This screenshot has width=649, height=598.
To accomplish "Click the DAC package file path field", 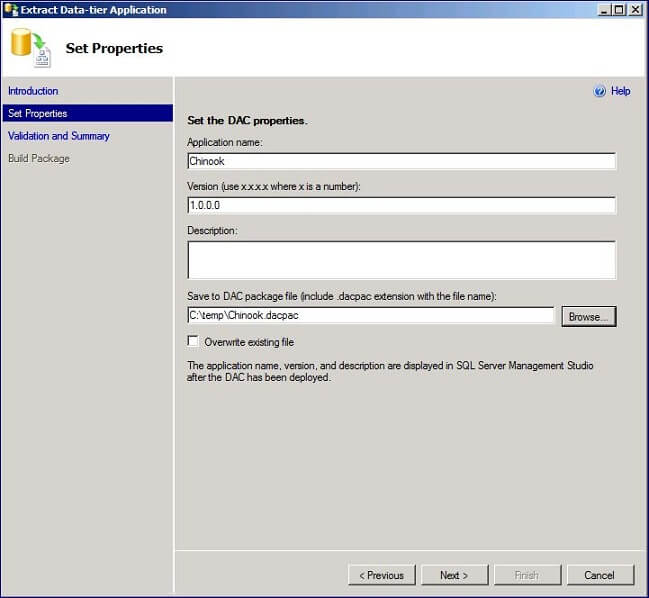I will (x=370, y=315).
